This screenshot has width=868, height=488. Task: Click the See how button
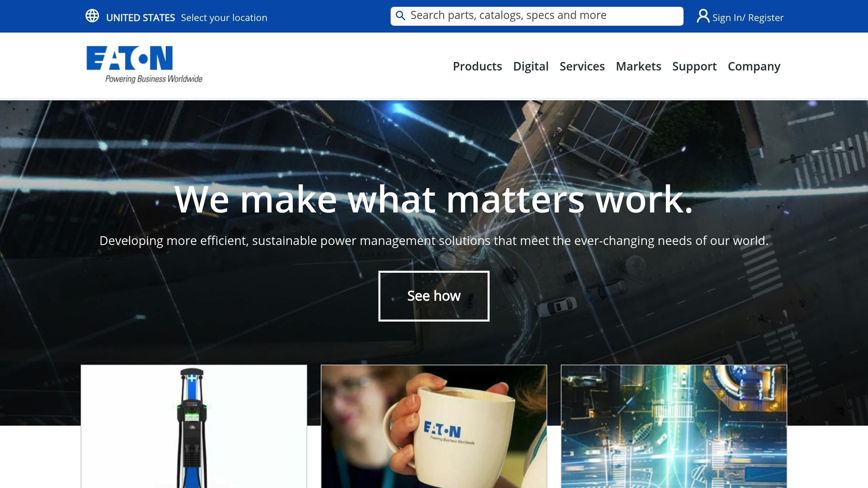pos(434,296)
